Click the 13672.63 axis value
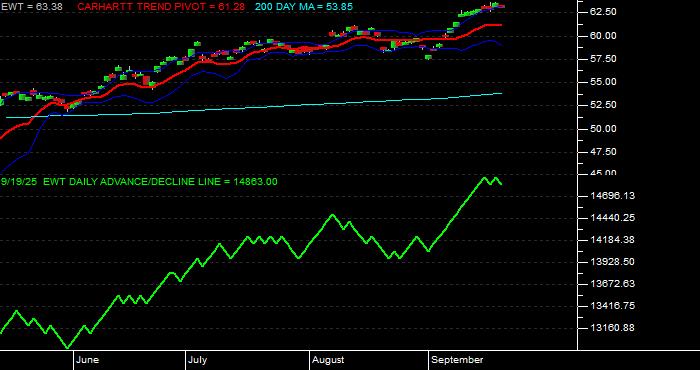The width and height of the screenshot is (700, 370). [613, 284]
